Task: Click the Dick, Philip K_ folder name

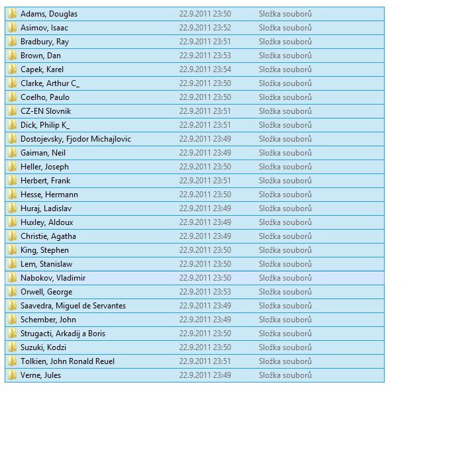Action: click(x=44, y=125)
